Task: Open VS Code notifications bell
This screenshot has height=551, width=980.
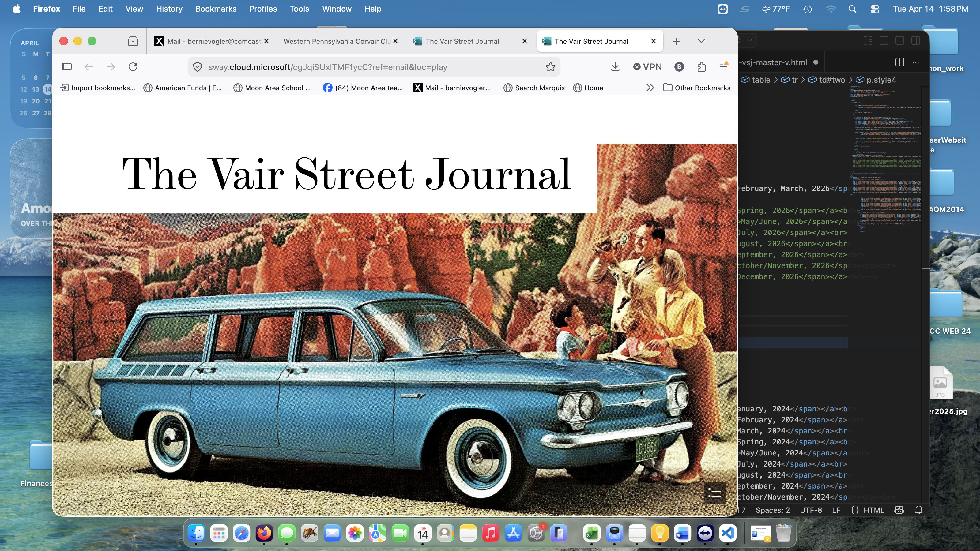Action: (918, 510)
